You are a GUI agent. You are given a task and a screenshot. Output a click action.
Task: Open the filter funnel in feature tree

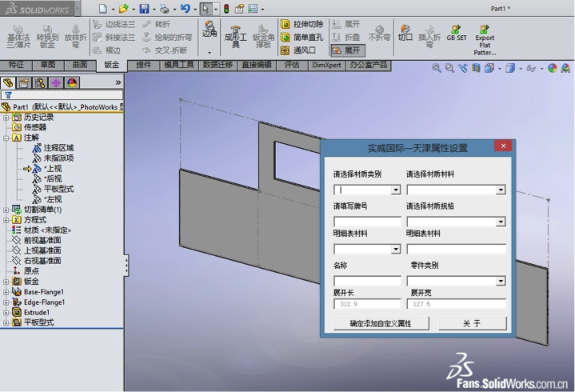pyautogui.click(x=8, y=94)
